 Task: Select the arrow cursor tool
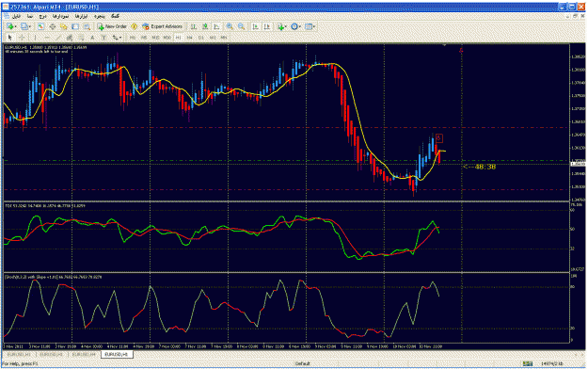10,38
